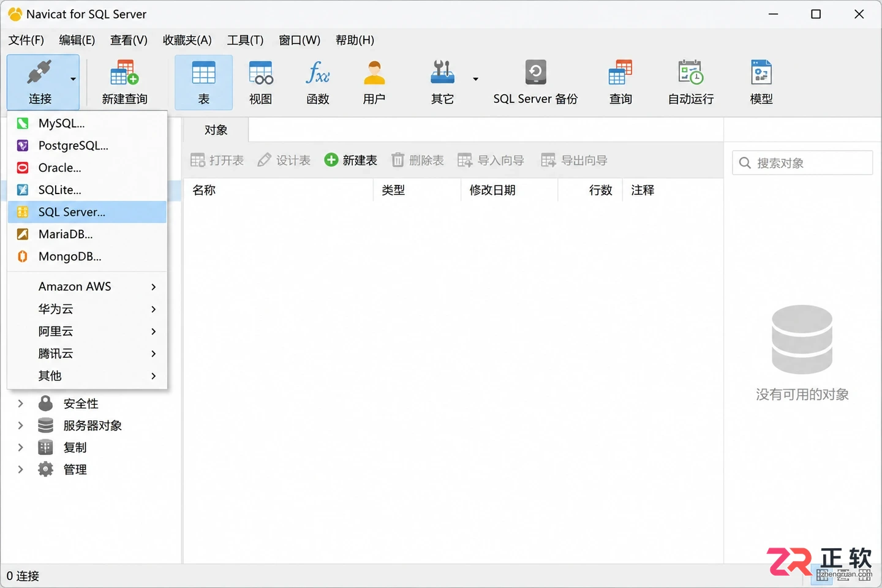Click the Oracle red icon
Screen dimensions: 882x588
coord(23,168)
